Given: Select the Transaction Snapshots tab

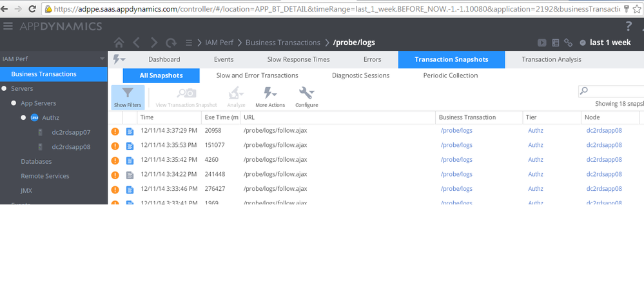Looking at the screenshot, I should tap(451, 59).
